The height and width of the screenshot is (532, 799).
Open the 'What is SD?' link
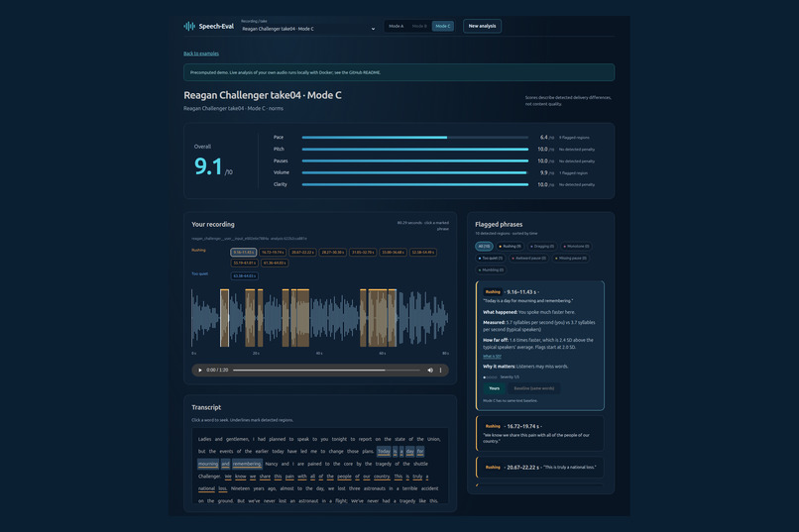[492, 357]
